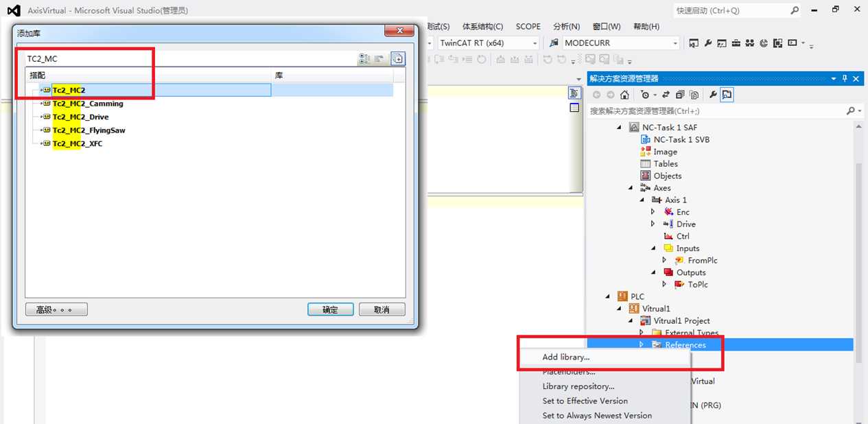The height and width of the screenshot is (424, 868).
Task: Click the target system icon left of MODECURR
Action: pos(554,43)
